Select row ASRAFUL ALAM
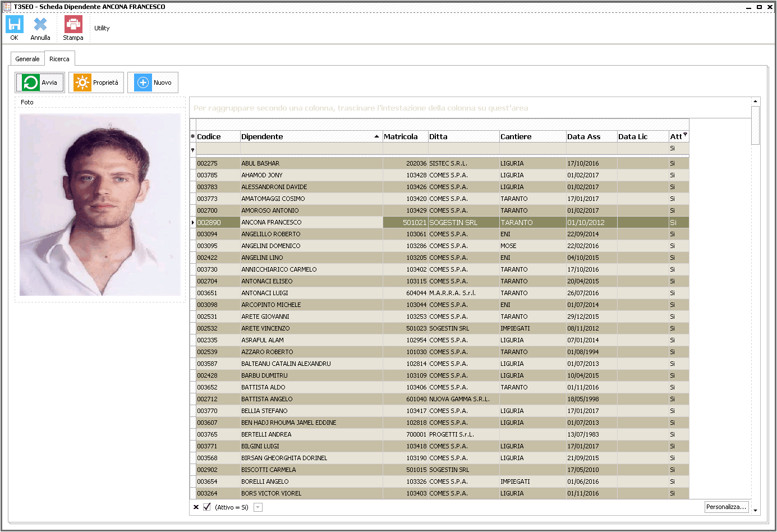 pos(442,340)
